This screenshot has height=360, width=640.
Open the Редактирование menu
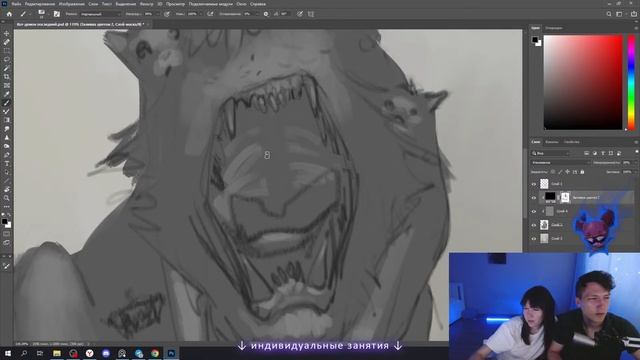pyautogui.click(x=40, y=4)
